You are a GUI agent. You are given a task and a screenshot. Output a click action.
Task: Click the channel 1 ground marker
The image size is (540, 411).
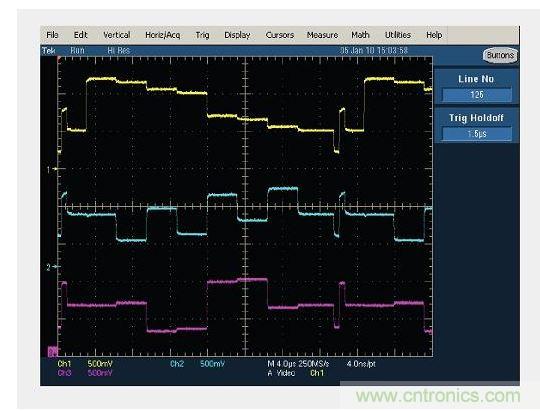(x=51, y=169)
